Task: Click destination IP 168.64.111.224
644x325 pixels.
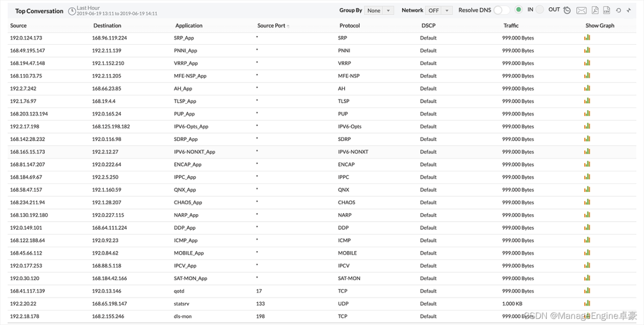Action: click(x=110, y=227)
